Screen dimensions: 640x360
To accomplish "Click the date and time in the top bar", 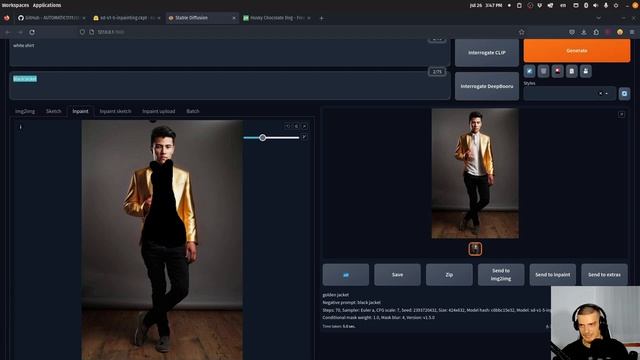I will point(486,5).
